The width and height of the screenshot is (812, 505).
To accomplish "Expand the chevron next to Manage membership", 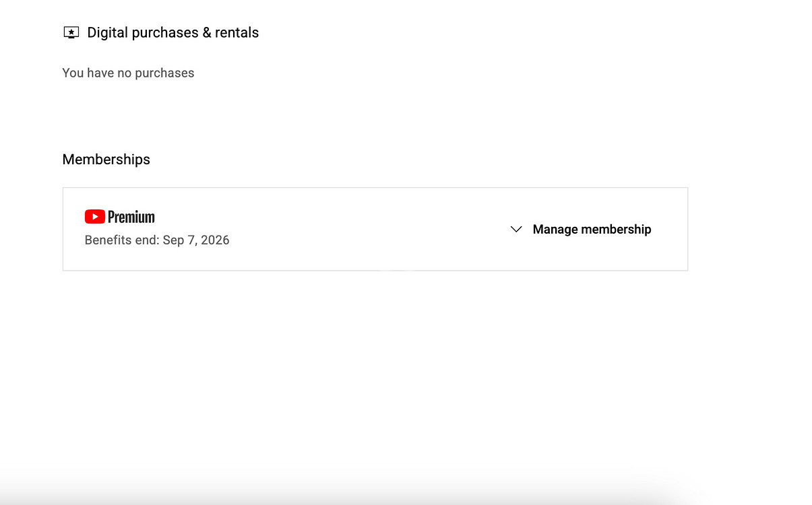I will tap(516, 230).
